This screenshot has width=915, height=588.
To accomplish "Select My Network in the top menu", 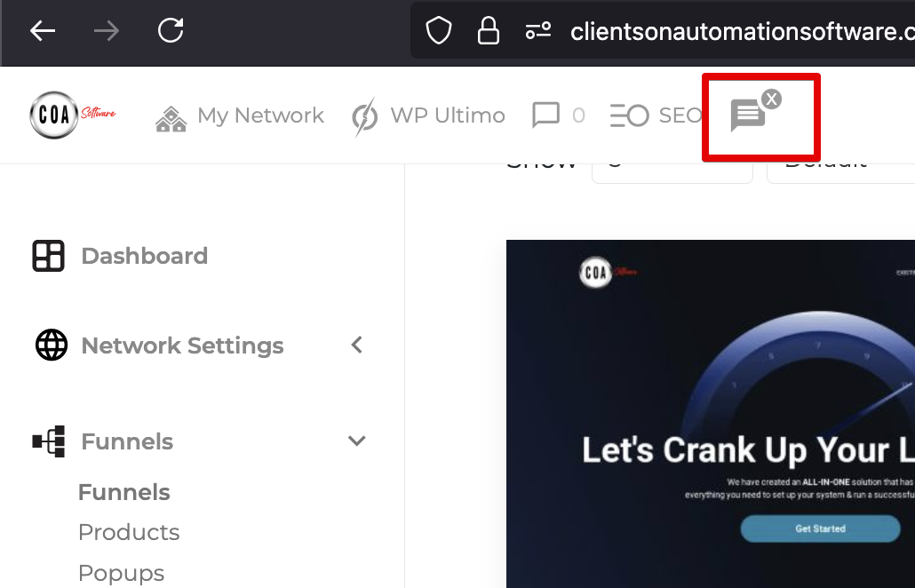I will 259,115.
